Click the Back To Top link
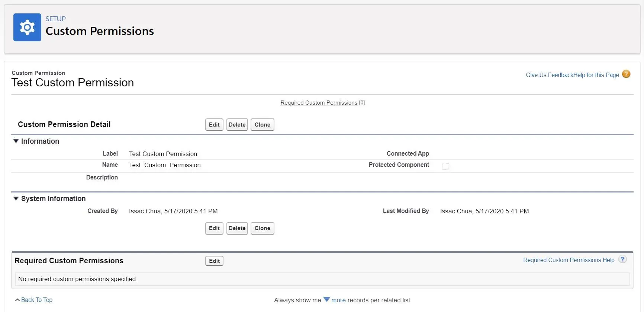Viewport: 644px width, 312px height. pos(37,300)
